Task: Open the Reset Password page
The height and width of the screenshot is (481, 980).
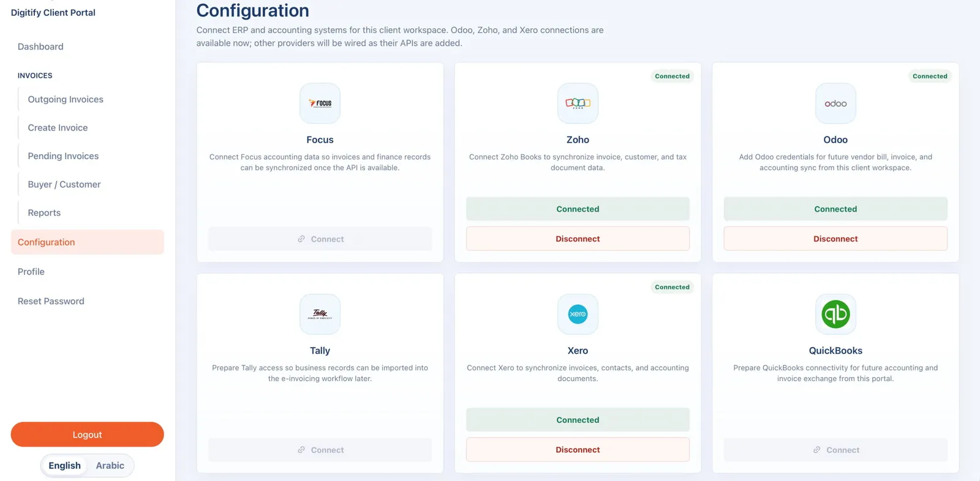Action: click(51, 301)
